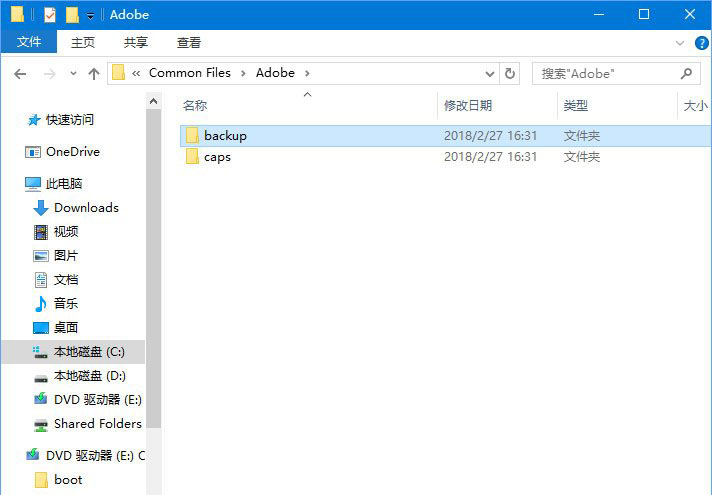This screenshot has width=712, height=495.
Task: Click the 桌面 desktop icon
Action: (x=41, y=328)
